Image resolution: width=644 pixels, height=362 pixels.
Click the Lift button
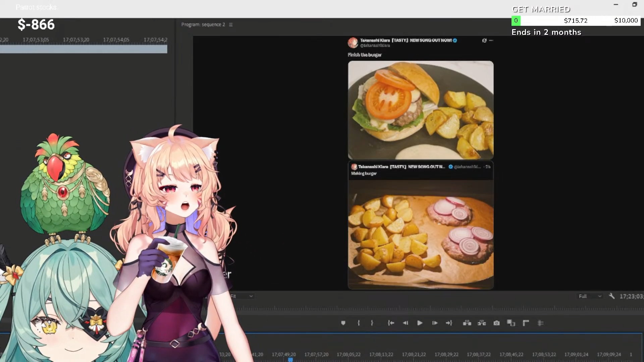[x=467, y=323]
